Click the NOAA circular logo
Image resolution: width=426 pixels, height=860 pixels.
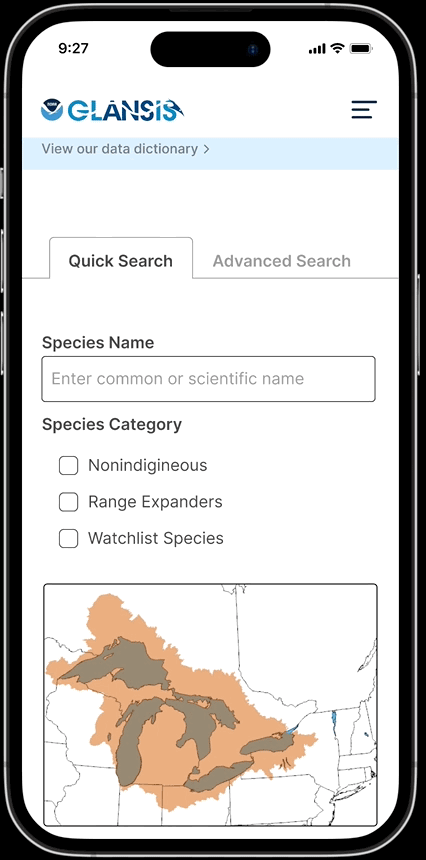52,110
